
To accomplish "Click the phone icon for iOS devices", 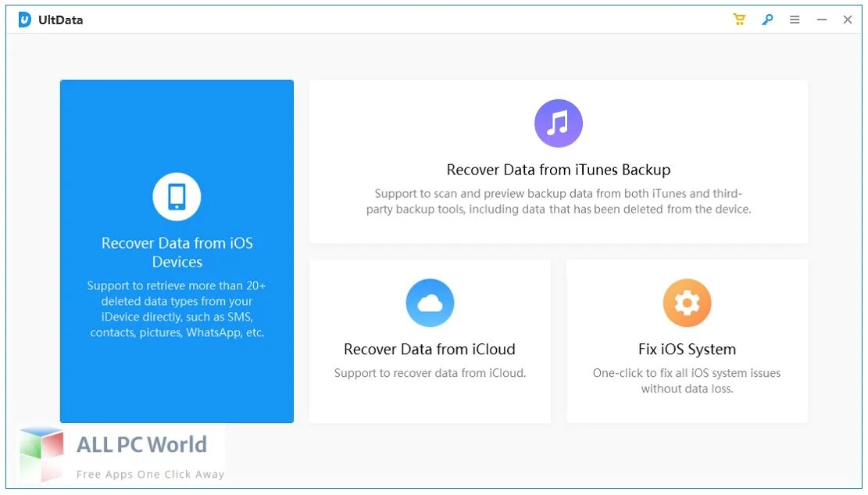I will (177, 197).
